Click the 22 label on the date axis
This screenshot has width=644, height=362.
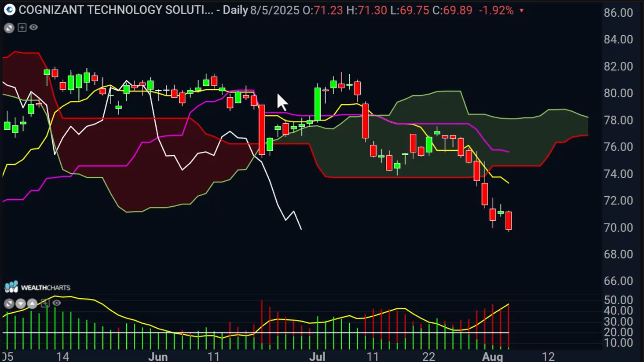(x=428, y=356)
